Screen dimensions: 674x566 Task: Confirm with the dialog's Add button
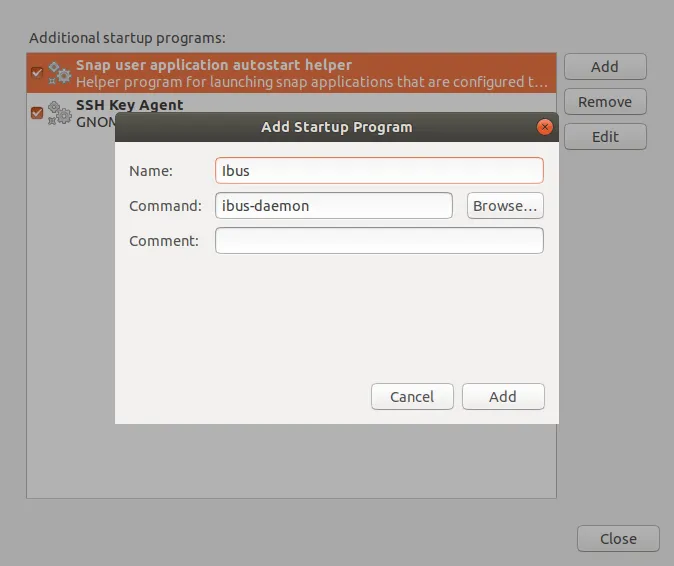click(x=503, y=397)
